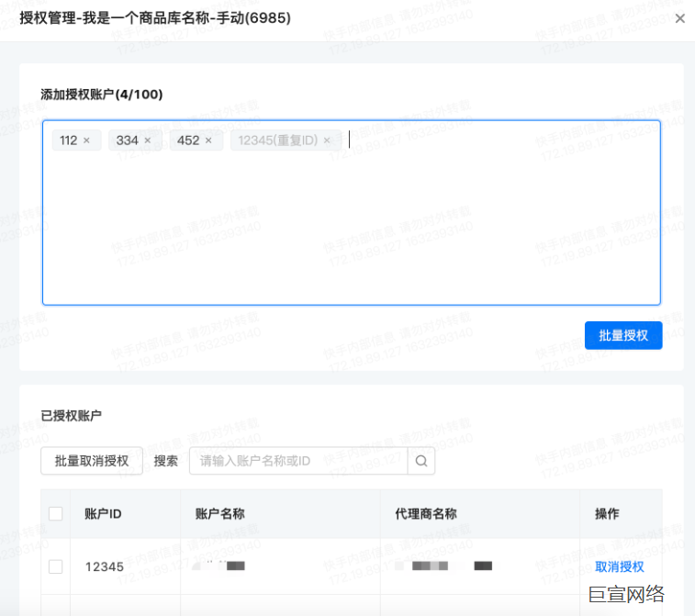This screenshot has width=695, height=616.
Task: Check the row checkbox for account 12345
Action: point(55,566)
